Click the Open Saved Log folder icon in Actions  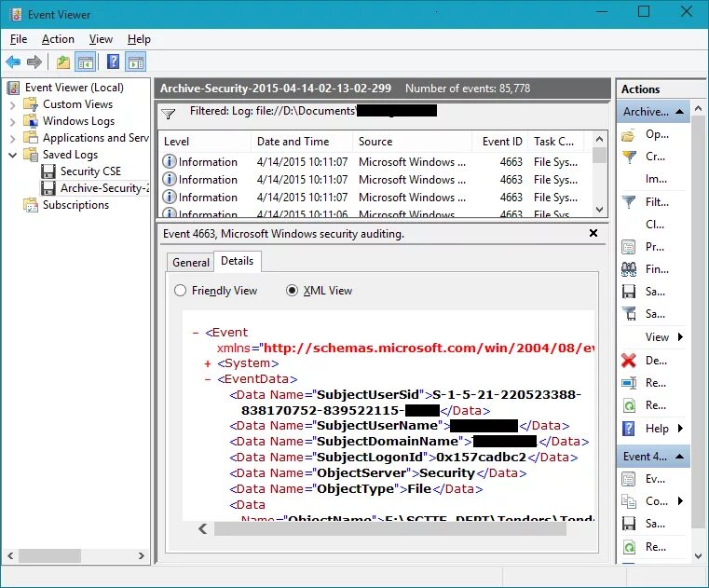(628, 135)
